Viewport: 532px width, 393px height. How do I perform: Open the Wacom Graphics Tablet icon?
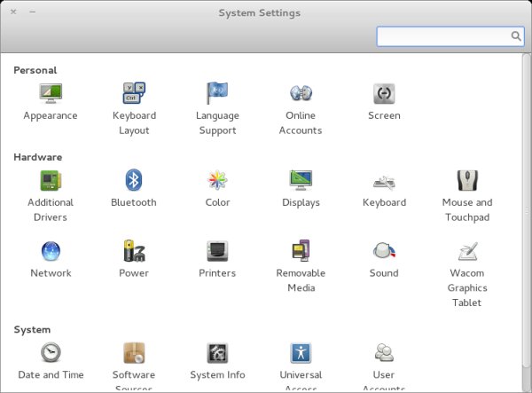pos(467,251)
